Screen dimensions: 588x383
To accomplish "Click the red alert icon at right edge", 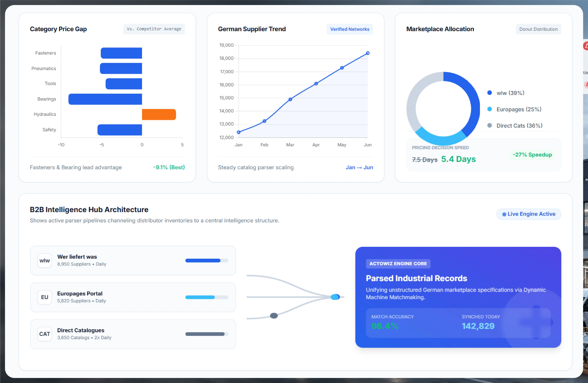I will coord(586,46).
